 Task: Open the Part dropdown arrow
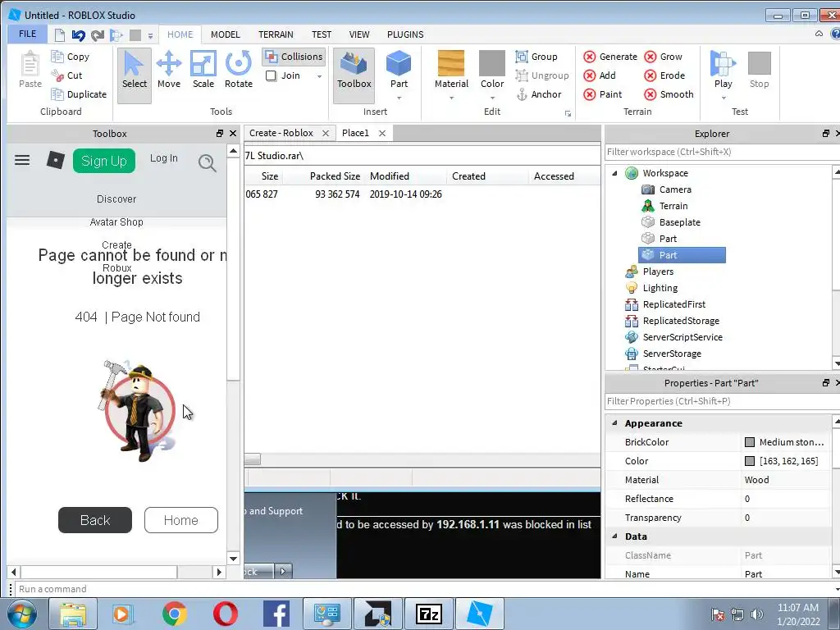coord(399,98)
